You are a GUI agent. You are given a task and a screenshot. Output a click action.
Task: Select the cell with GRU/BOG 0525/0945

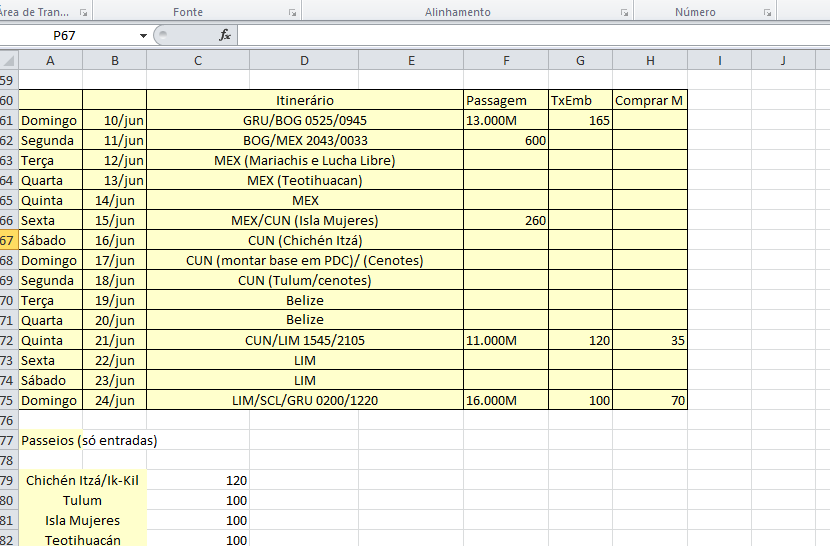pyautogui.click(x=305, y=120)
